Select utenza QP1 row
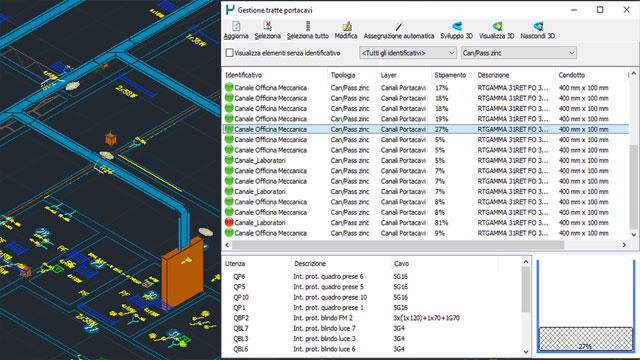This screenshot has height=360, width=640. click(x=372, y=307)
